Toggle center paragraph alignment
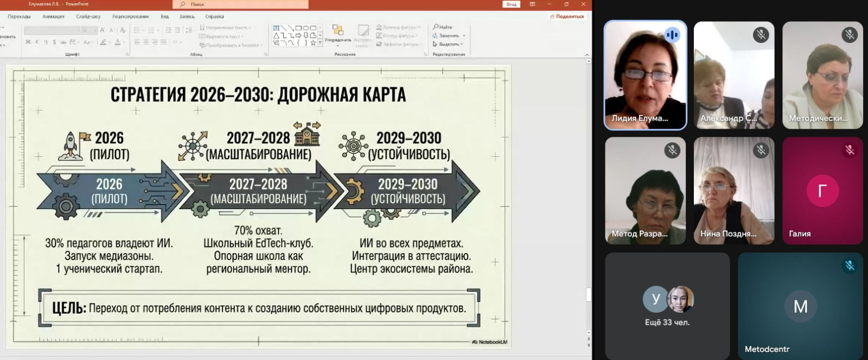Viewport: 868px width, 360px height. pyautogui.click(x=146, y=42)
